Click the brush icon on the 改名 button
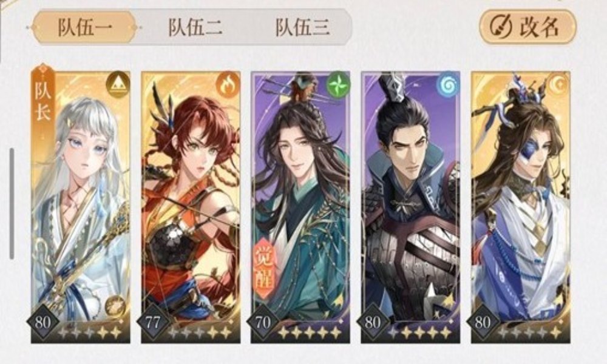This screenshot has height=364, width=607. 501,27
